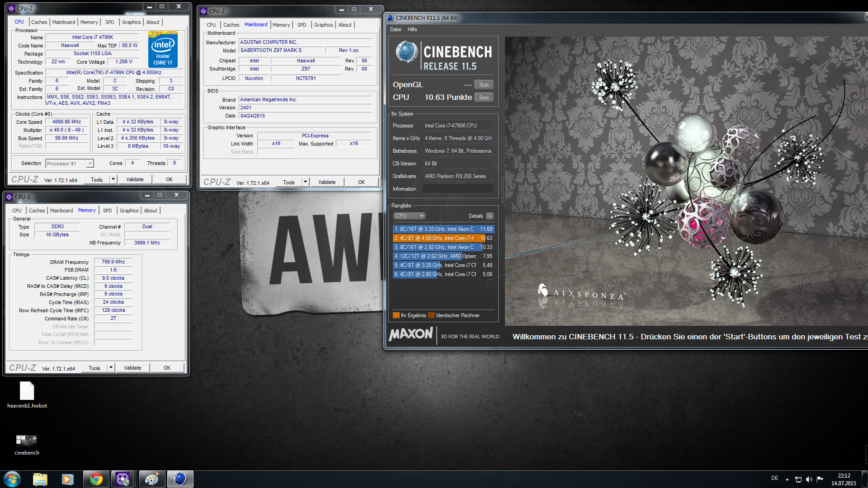868x488 pixels.
Task: Open Datei menu in Cinebench
Action: pos(396,29)
